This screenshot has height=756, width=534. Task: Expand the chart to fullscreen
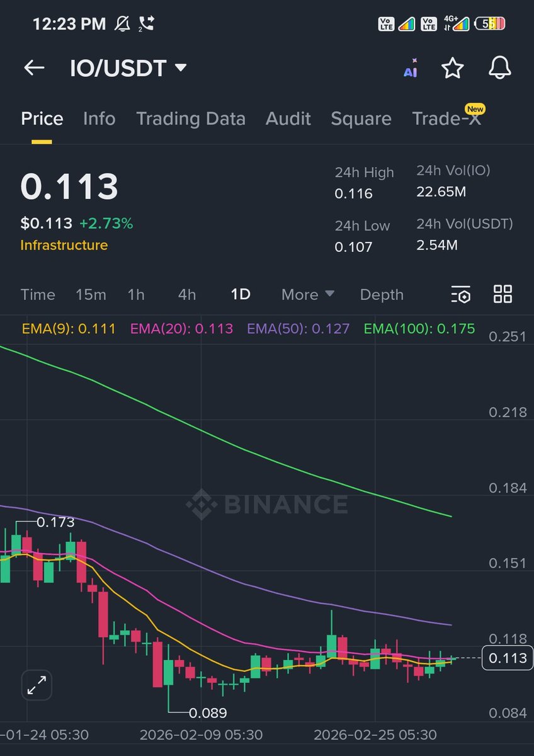point(37,685)
